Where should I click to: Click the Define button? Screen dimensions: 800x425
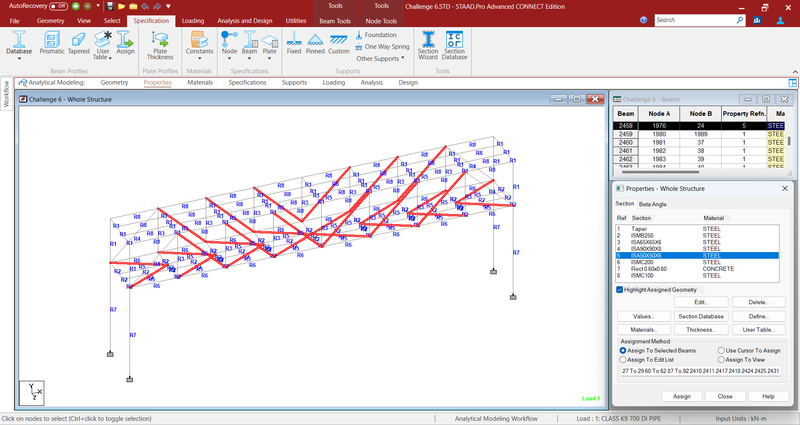pos(759,316)
